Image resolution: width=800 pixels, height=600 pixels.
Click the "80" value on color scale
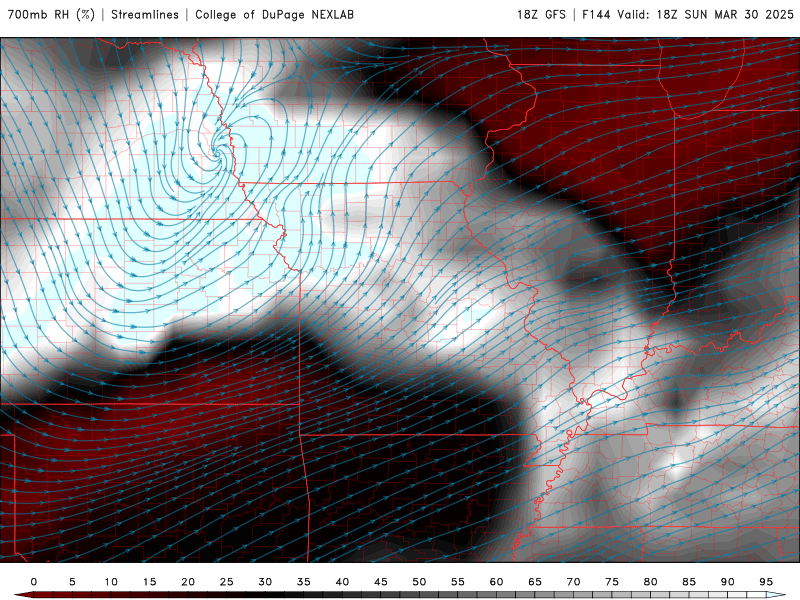point(651,582)
